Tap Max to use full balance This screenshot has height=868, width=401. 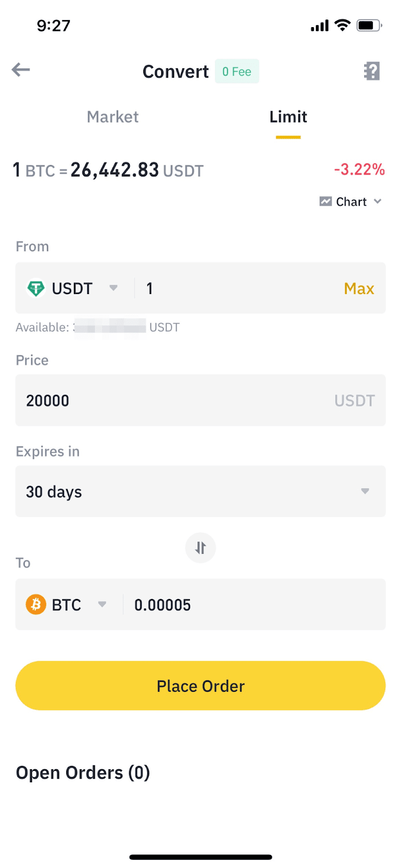359,289
